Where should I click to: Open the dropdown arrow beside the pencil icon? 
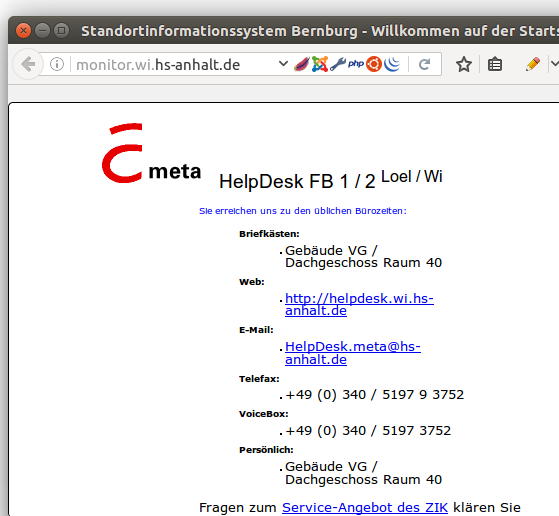tap(554, 64)
